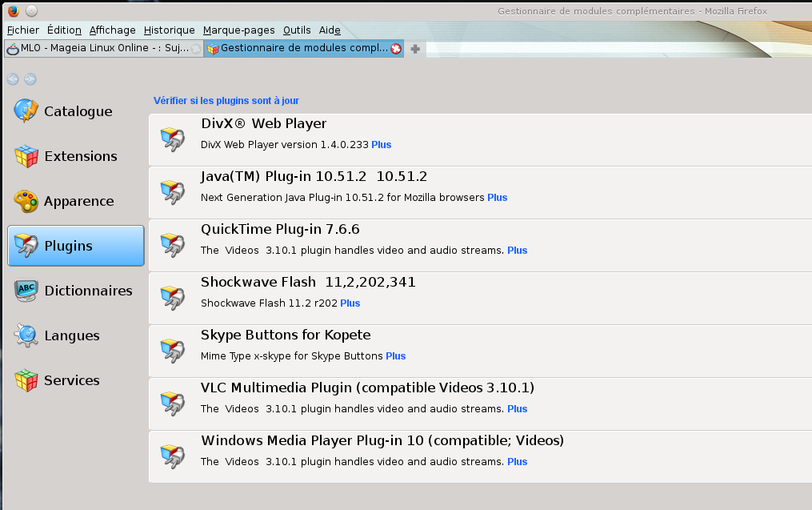This screenshot has width=812, height=510.
Task: Click Plus link for QuickTime Plug-in
Action: coord(518,251)
